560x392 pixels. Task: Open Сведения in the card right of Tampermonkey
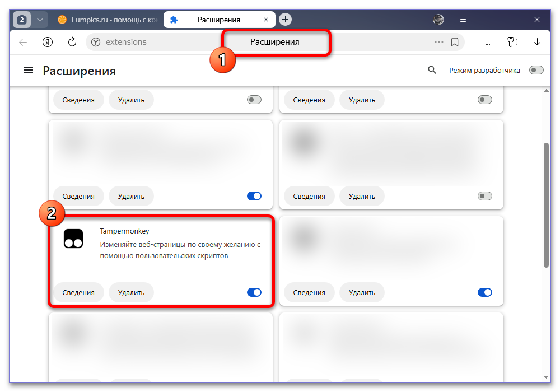click(309, 292)
